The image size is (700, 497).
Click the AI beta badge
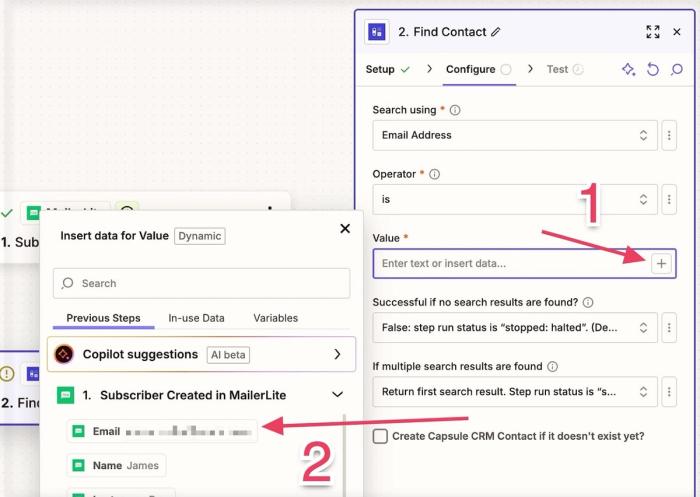[228, 355]
